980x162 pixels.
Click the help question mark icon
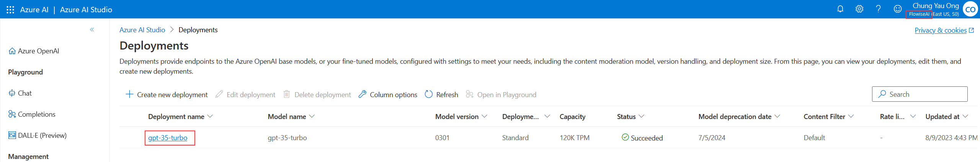[879, 9]
